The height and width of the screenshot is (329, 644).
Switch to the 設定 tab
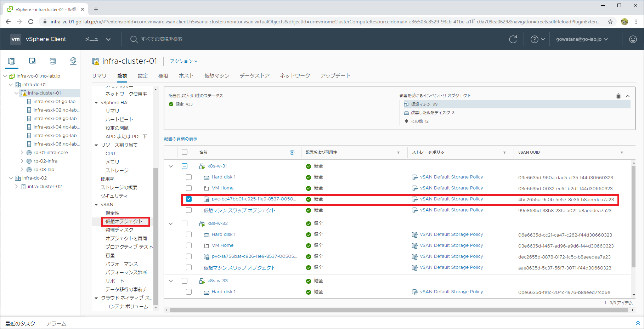(x=143, y=76)
